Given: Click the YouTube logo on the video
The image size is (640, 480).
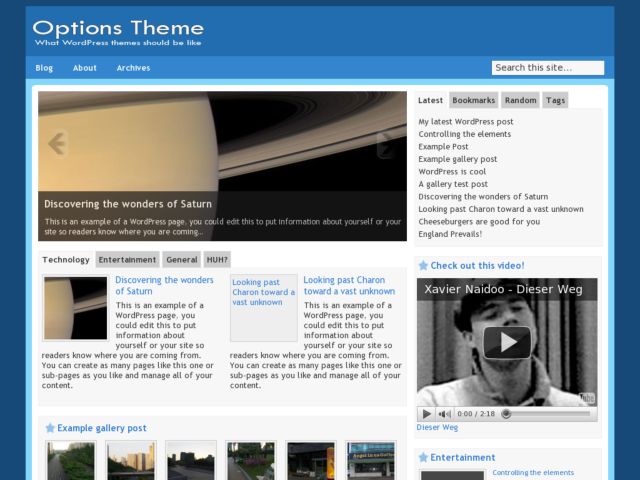Looking at the screenshot, I should tap(587, 399).
